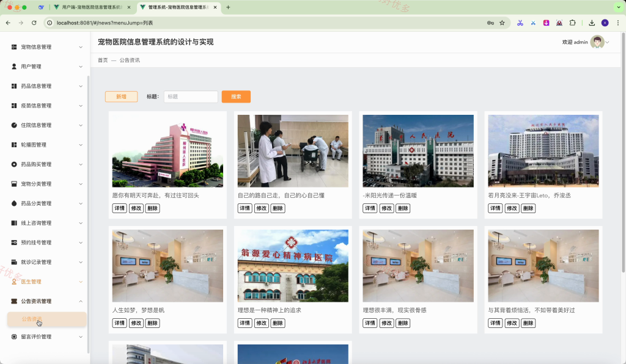The image size is (626, 364).
Task: Click 删除 for 一米阳光传递一份温暖
Action: pyautogui.click(x=403, y=208)
